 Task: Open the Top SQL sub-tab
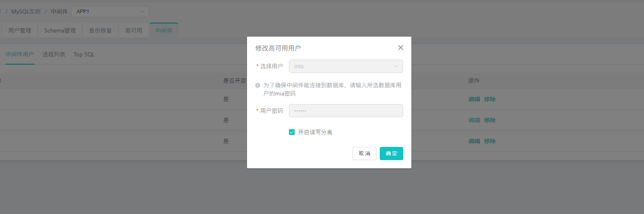[x=84, y=54]
